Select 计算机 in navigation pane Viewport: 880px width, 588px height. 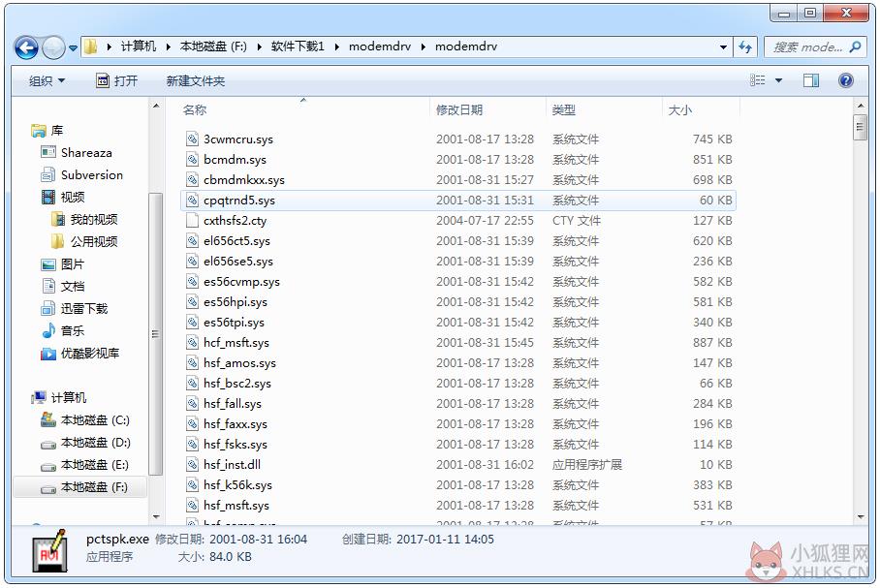pos(69,398)
